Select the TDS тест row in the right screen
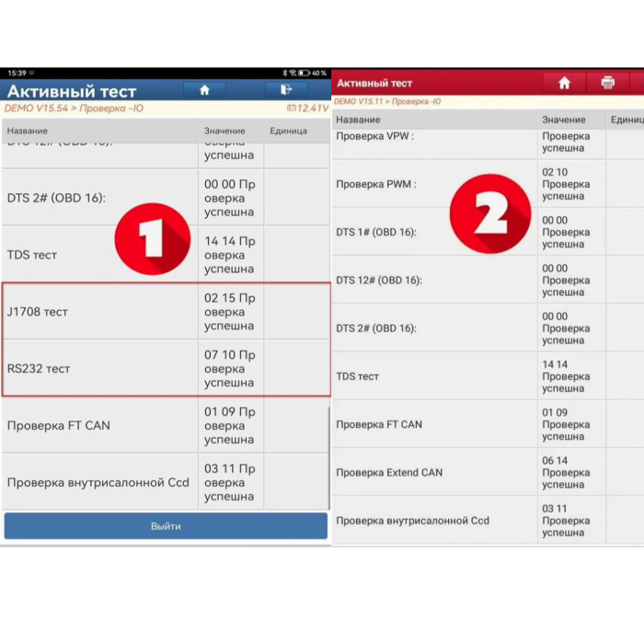 488,375
